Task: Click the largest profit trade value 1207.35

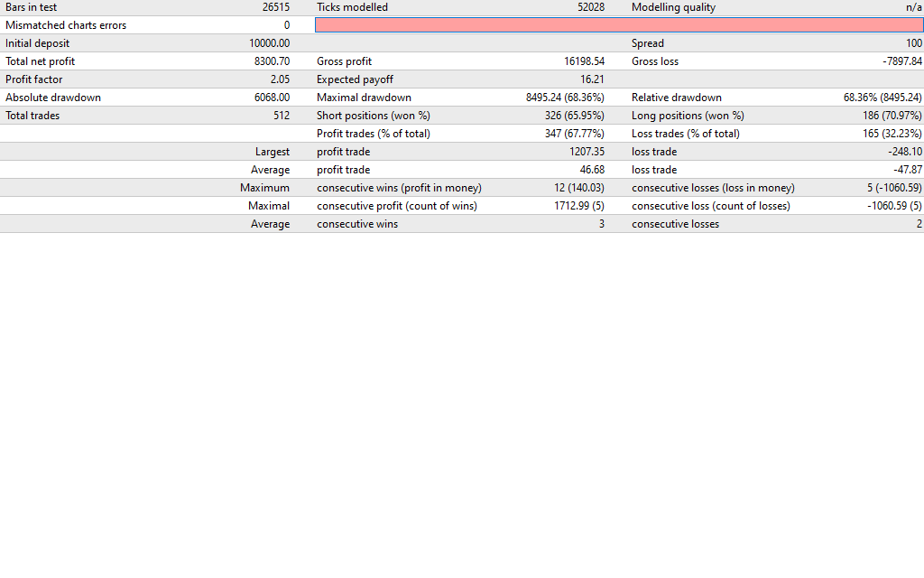Action: pos(587,152)
